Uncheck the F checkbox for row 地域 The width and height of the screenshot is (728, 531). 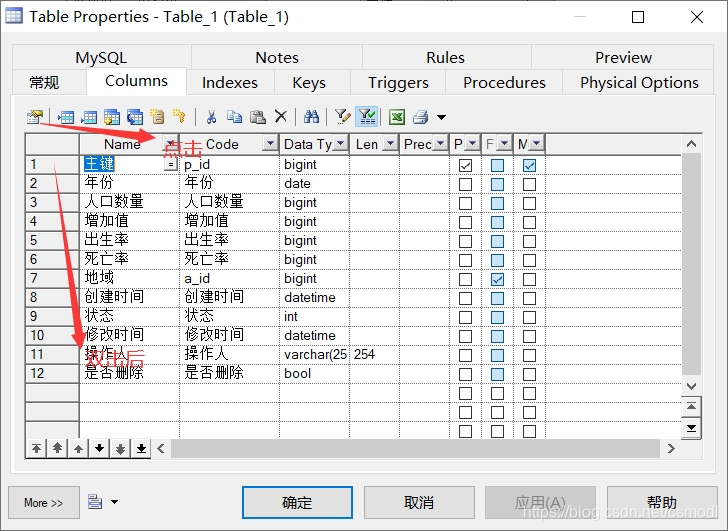click(x=497, y=279)
